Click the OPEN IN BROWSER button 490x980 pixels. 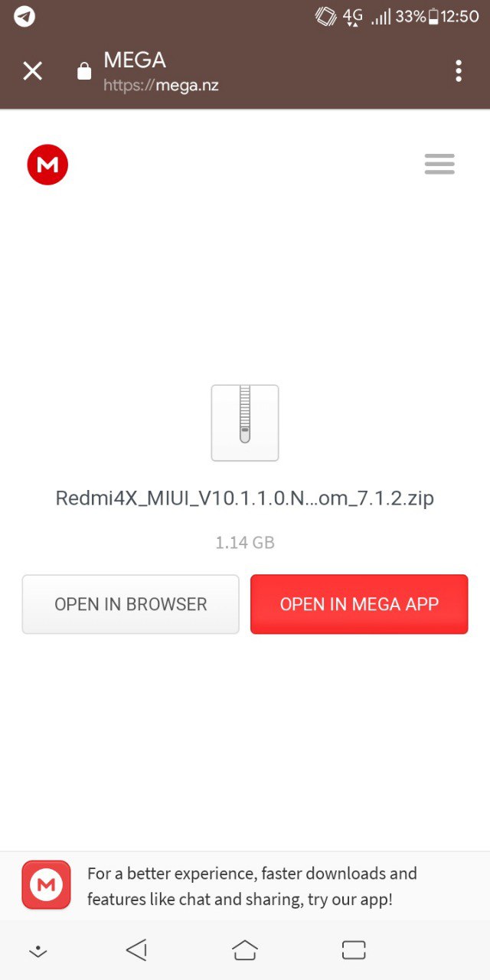pyautogui.click(x=131, y=604)
